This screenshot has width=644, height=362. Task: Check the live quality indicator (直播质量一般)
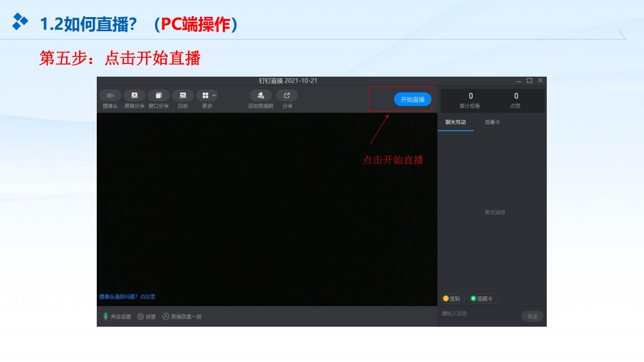[182, 317]
